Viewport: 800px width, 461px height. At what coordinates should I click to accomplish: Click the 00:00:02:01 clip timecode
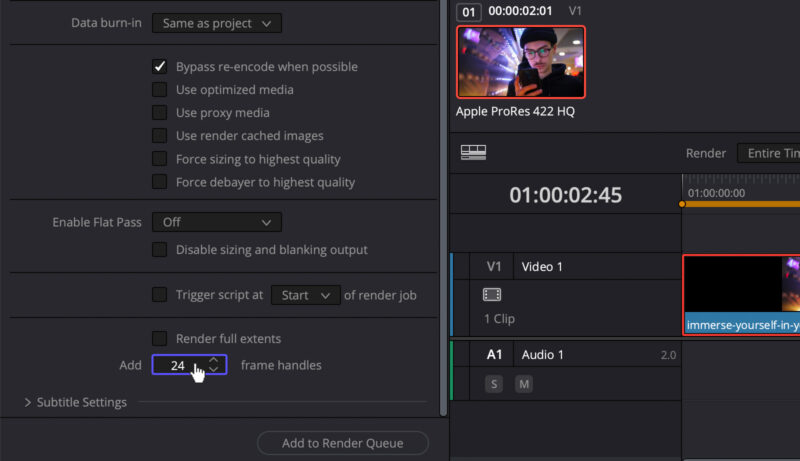click(x=520, y=11)
